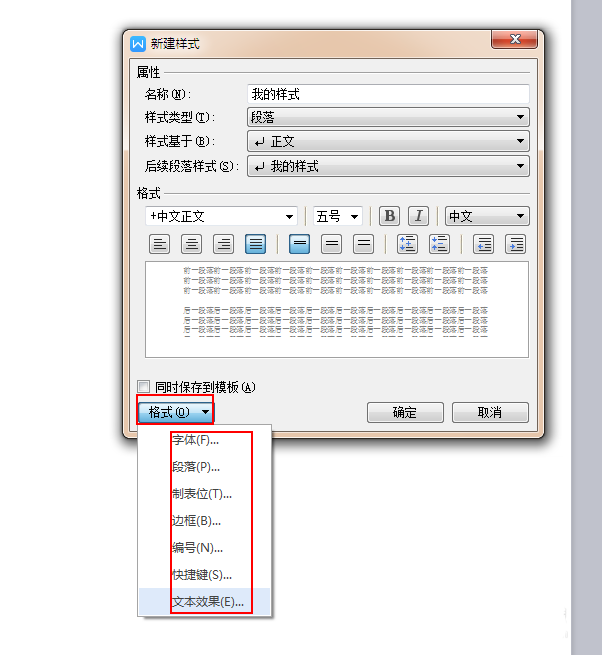
Task: Choose 段落(P)... from format menu
Action: pos(205,467)
